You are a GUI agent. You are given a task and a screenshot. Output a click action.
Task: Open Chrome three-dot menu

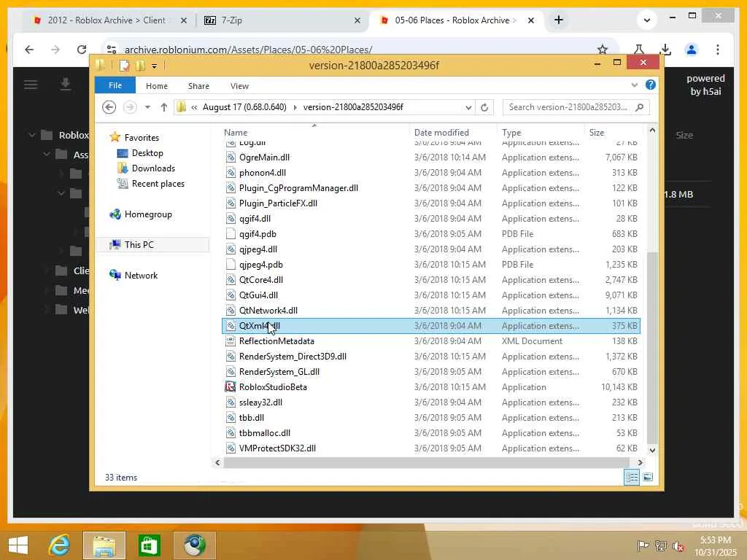tap(718, 50)
